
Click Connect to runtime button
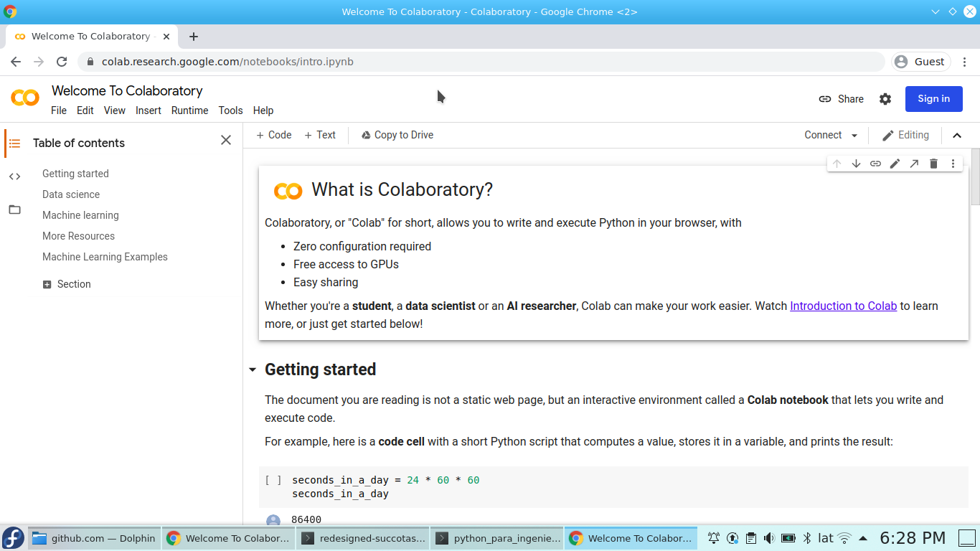[823, 135]
